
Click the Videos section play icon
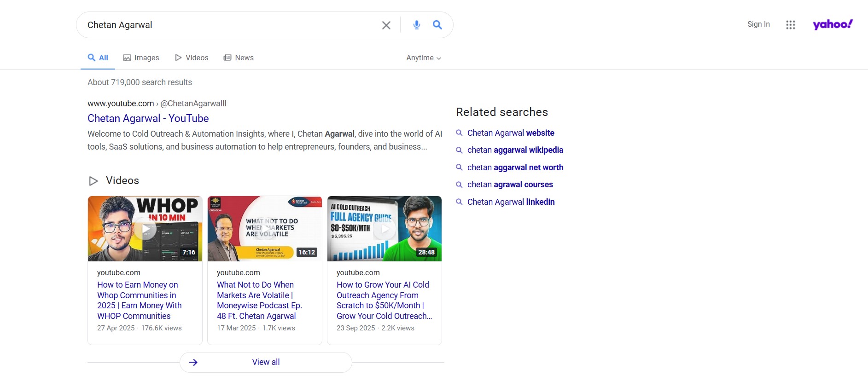coord(93,181)
